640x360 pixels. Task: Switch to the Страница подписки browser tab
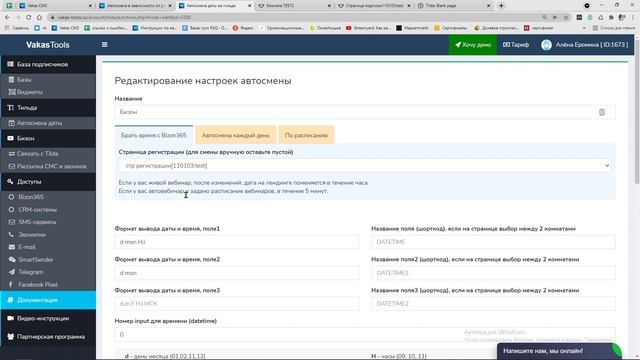(x=373, y=6)
